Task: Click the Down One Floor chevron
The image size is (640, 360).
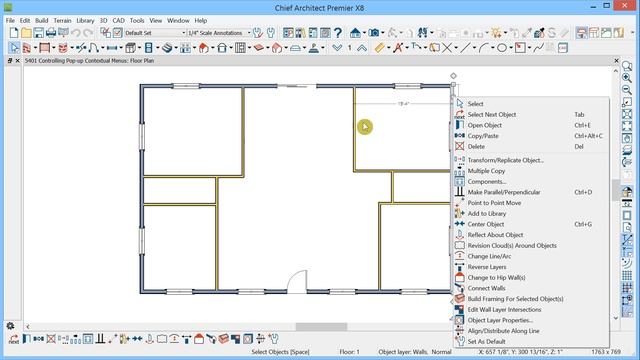Action: (337, 48)
